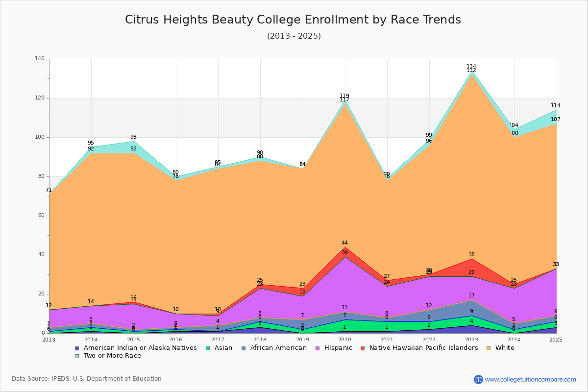Click the Data Source IPEDS text
Screen dimensions: 588x392
87,379
